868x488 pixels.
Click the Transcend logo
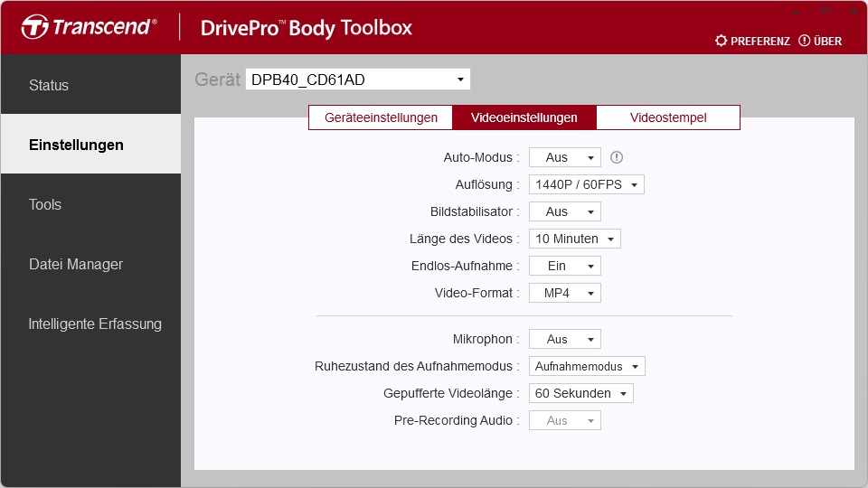coord(90,27)
